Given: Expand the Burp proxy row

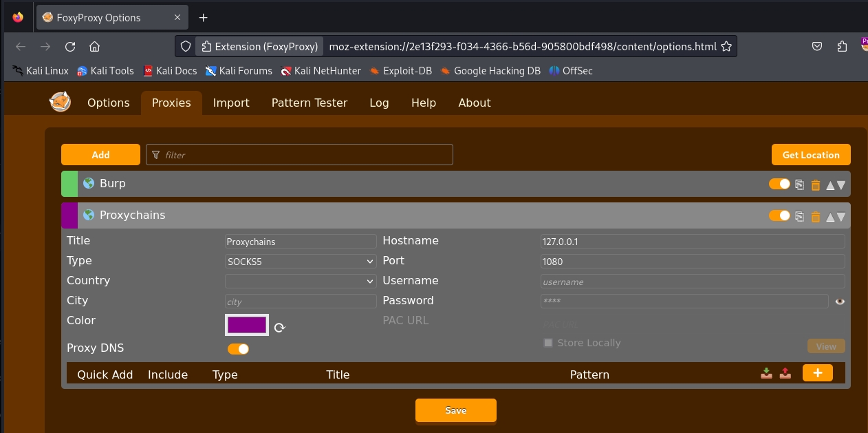Looking at the screenshot, I should tap(413, 184).
